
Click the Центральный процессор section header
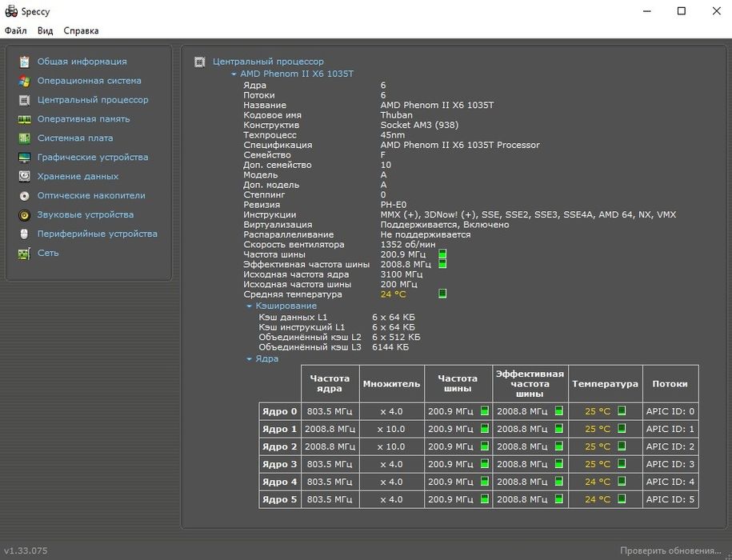pos(268,62)
